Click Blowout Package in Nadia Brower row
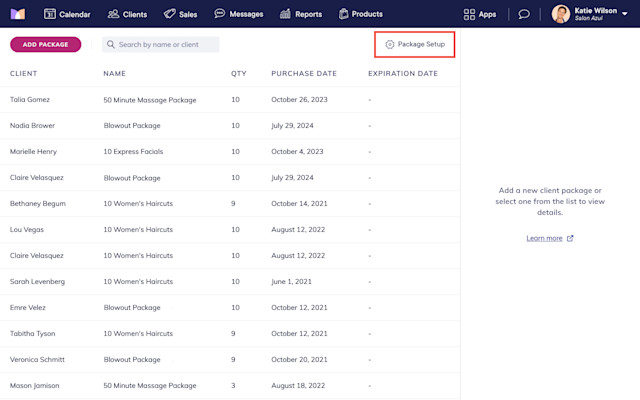Screen dimensions: 640x400 click(x=132, y=126)
